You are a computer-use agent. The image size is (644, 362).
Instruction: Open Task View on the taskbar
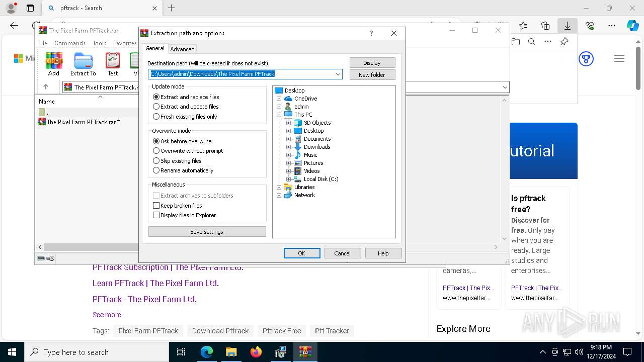[182, 352]
